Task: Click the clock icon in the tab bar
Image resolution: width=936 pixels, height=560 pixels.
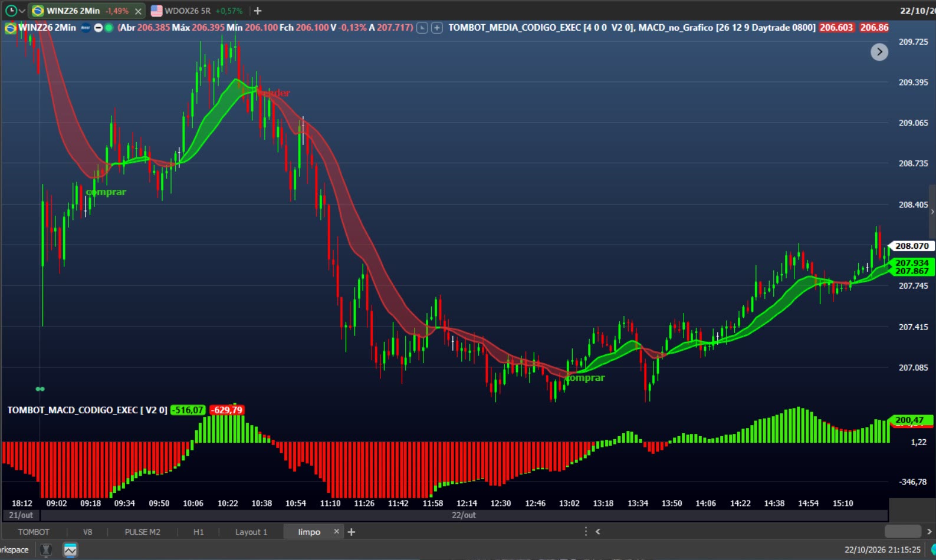Action: [11, 11]
